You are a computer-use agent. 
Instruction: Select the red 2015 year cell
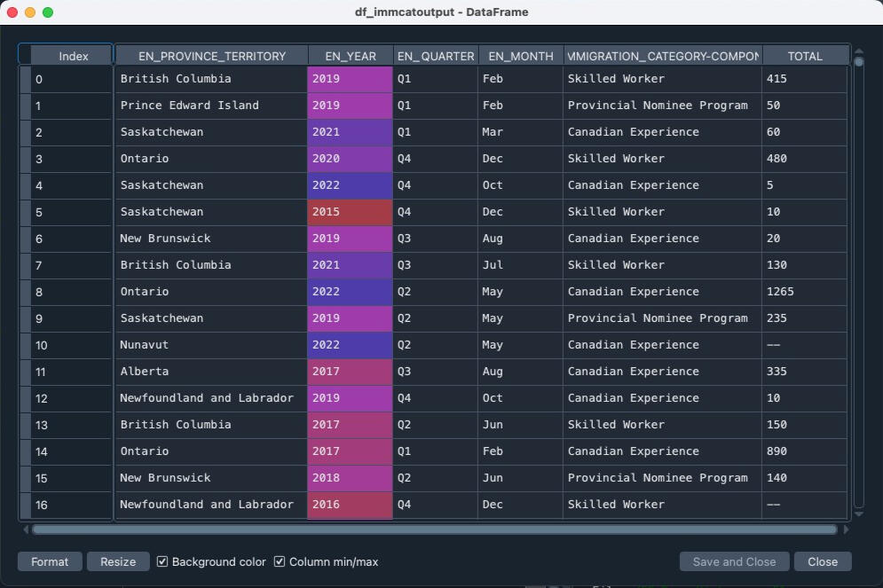(x=351, y=212)
